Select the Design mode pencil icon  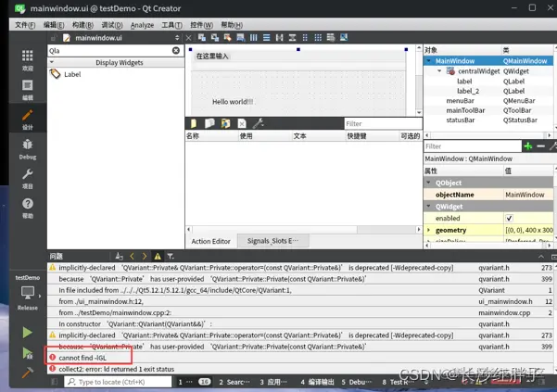pyautogui.click(x=28, y=120)
